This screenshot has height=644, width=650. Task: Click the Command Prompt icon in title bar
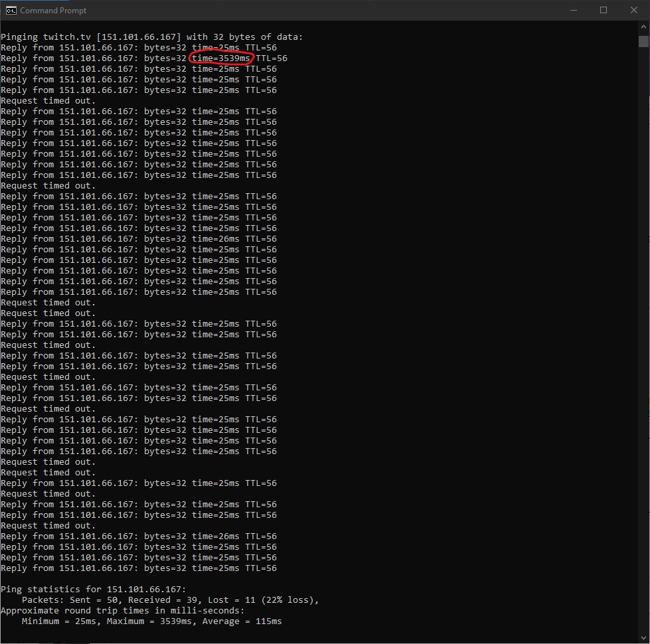click(11, 10)
